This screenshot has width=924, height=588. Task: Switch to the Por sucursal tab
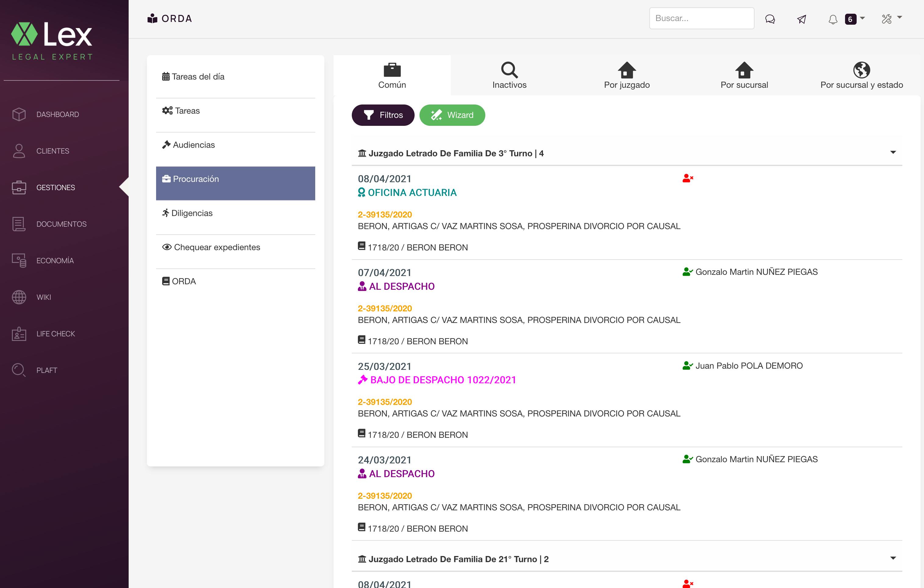(x=744, y=76)
